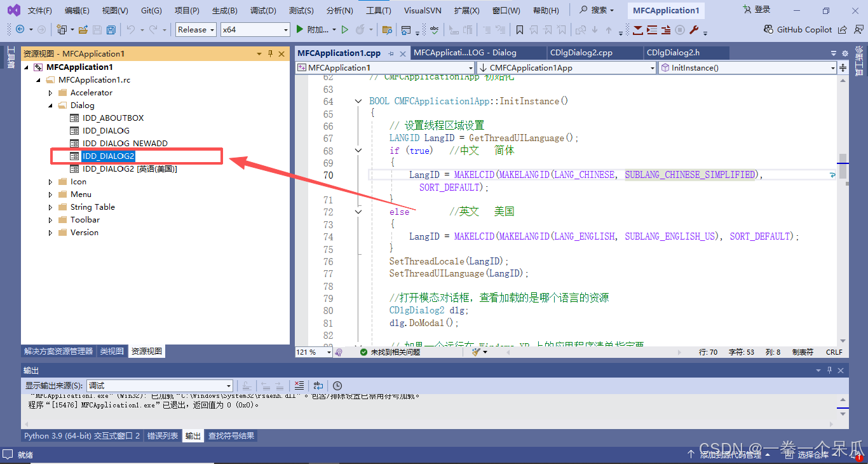Click the split editor icon beside InitInstance dropdown

[x=843, y=67]
